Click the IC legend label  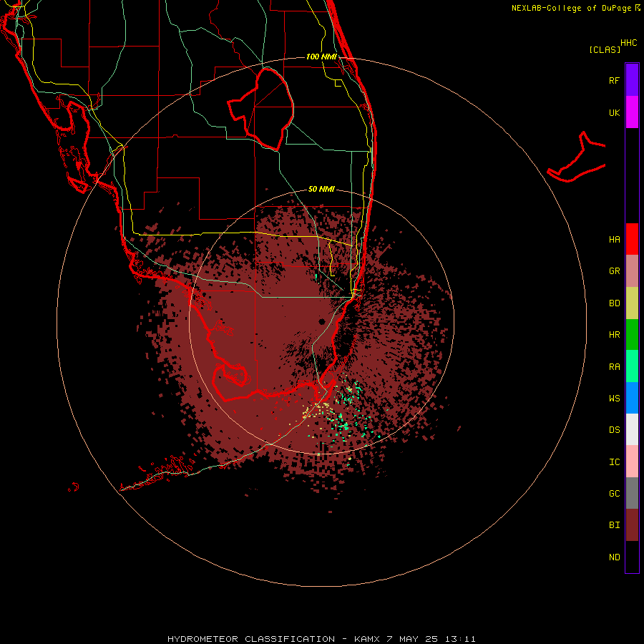[x=614, y=462]
